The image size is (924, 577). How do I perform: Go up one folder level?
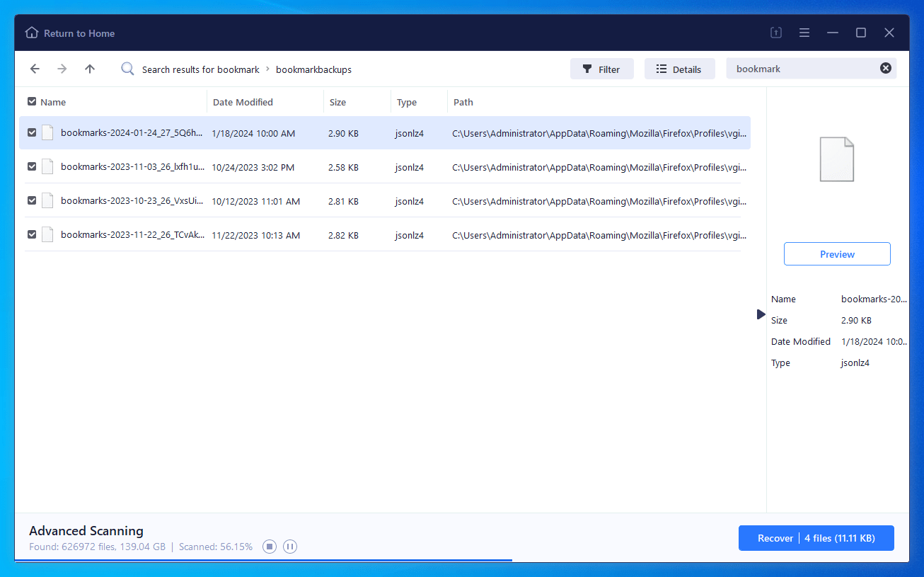point(89,69)
